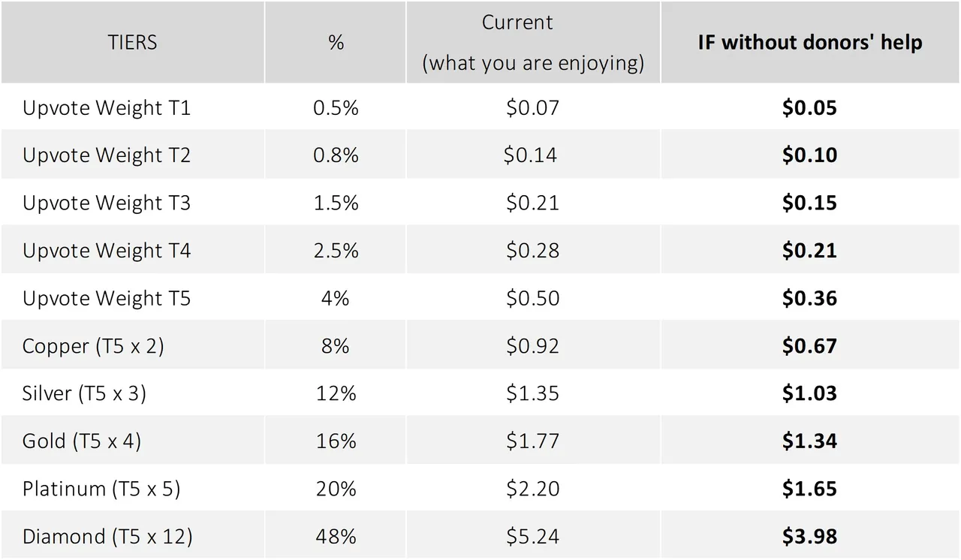Screen dimensions: 961x560
Task: Click the Upvote Weight T4 label
Action: (107, 251)
